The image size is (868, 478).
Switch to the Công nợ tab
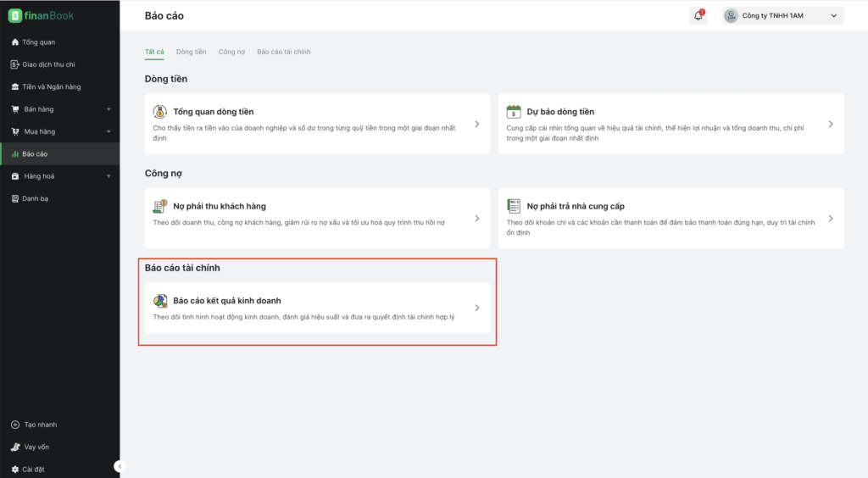tap(231, 52)
